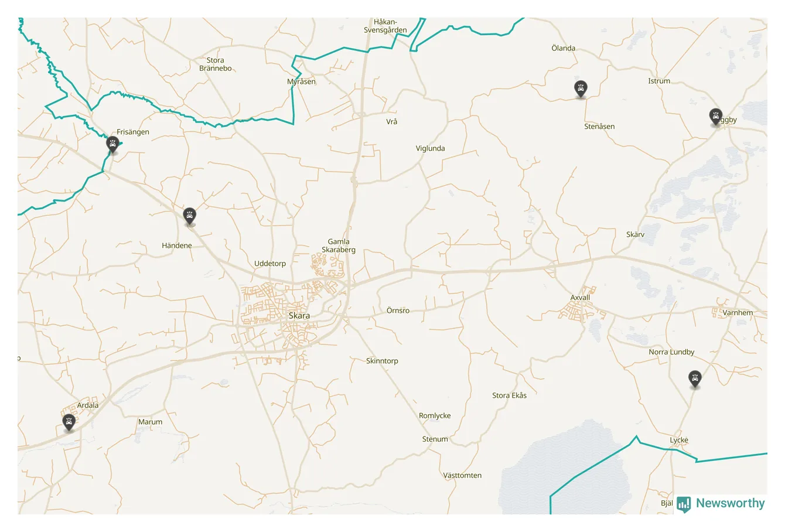Click the car marker near Frisängen
The height and width of the screenshot is (532, 785).
(112, 144)
